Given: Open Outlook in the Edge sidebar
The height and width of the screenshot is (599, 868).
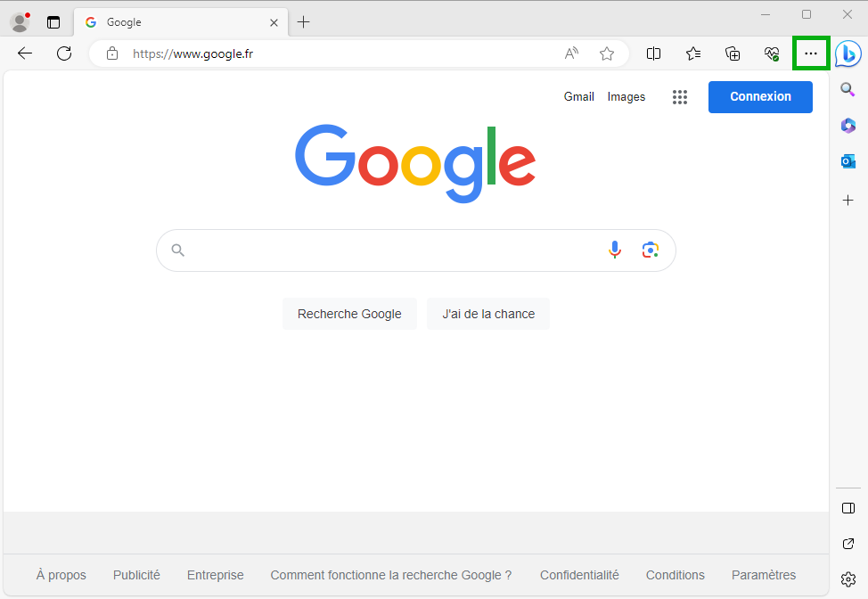Looking at the screenshot, I should point(848,161).
